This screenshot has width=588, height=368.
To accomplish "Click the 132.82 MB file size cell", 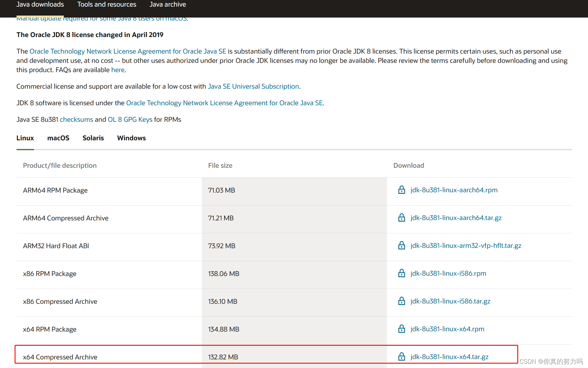I will [294, 356].
